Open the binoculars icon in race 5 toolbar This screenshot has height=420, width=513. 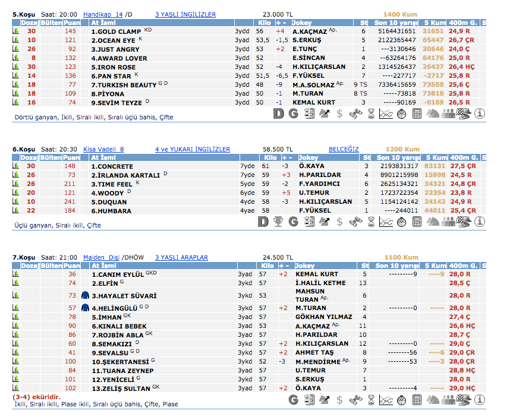pos(355,113)
